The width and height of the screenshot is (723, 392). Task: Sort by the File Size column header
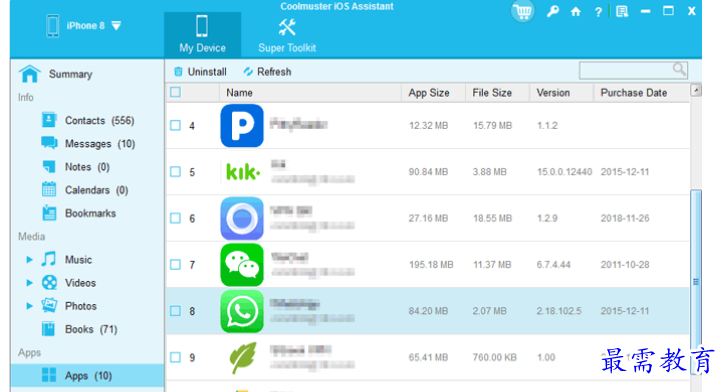point(498,93)
